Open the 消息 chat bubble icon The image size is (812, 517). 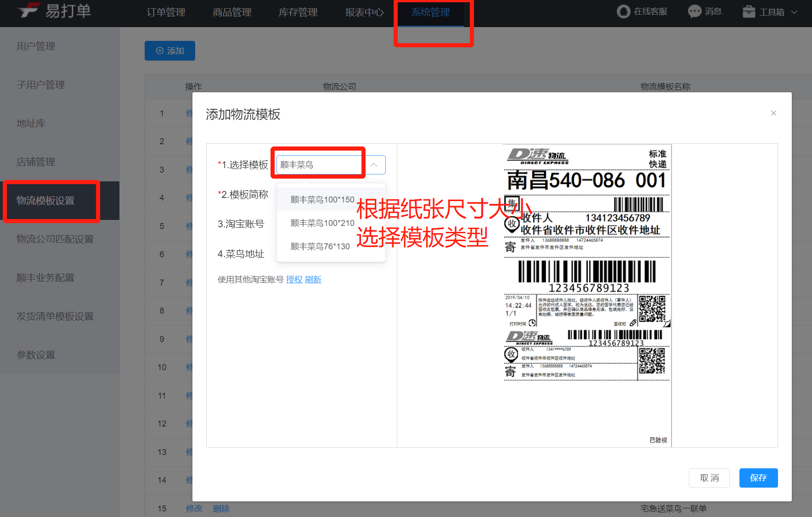click(x=694, y=11)
